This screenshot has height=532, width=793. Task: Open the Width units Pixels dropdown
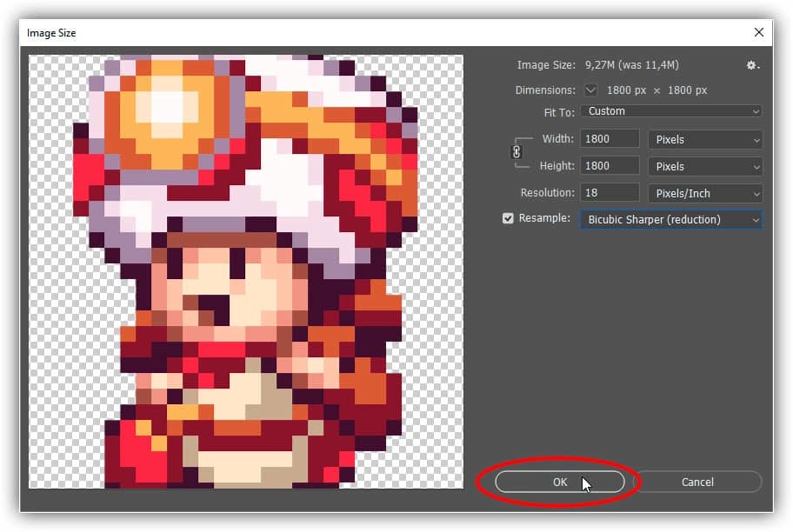pyautogui.click(x=705, y=140)
